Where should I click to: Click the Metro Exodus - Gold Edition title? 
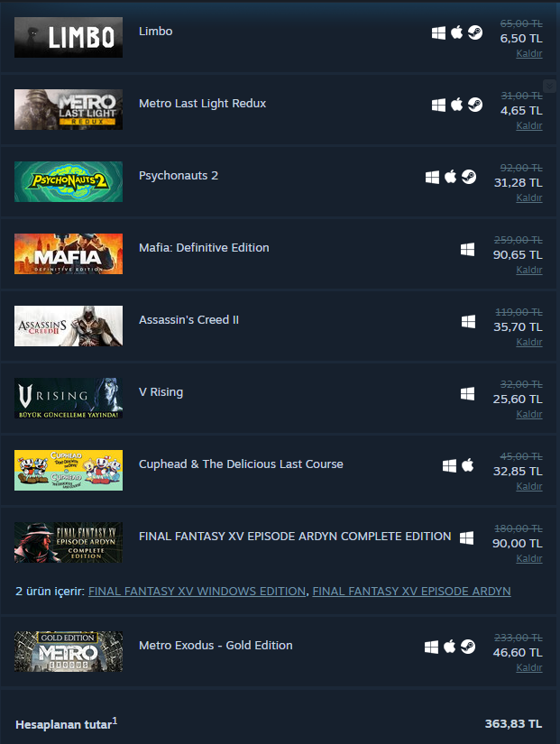(x=216, y=646)
